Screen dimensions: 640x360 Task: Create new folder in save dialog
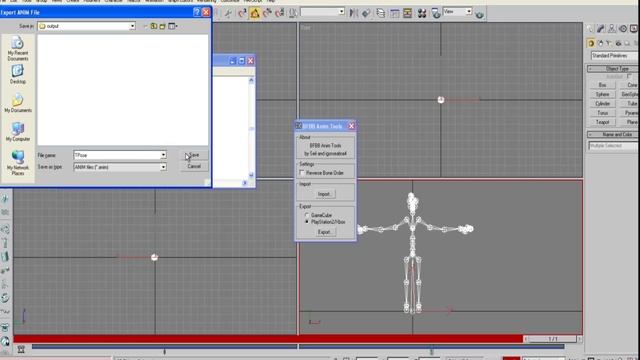point(162,26)
